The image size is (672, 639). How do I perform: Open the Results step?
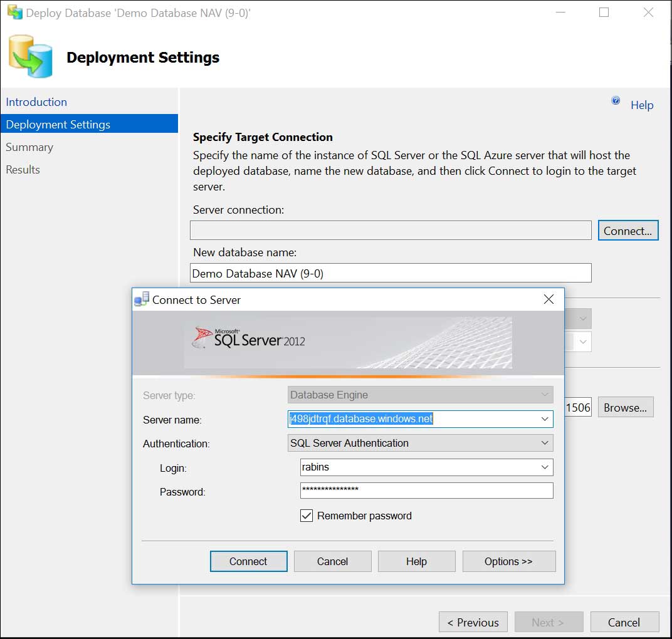tap(23, 169)
